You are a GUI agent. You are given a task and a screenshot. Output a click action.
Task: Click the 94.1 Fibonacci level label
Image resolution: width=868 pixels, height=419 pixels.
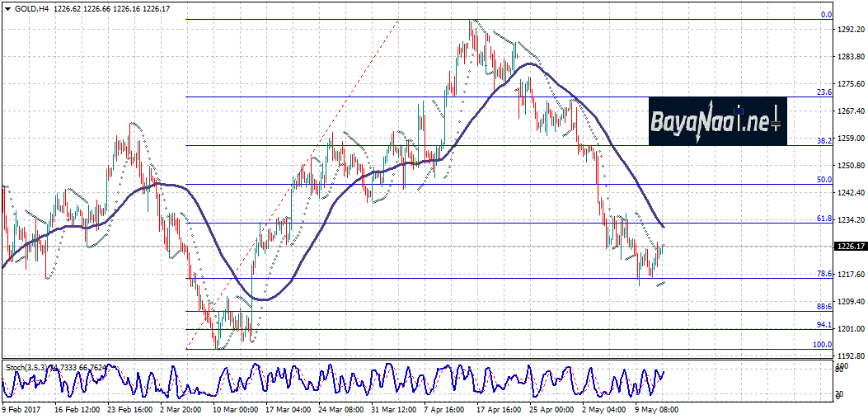pyautogui.click(x=823, y=324)
